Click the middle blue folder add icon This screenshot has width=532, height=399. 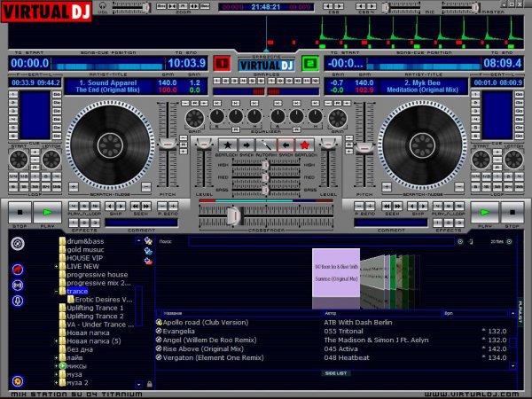148,251
